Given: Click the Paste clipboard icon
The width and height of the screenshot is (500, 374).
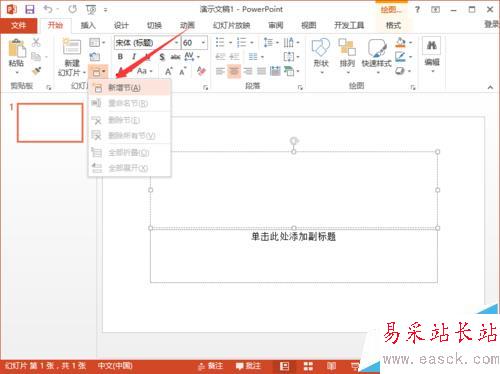Looking at the screenshot, I should pos(17,49).
